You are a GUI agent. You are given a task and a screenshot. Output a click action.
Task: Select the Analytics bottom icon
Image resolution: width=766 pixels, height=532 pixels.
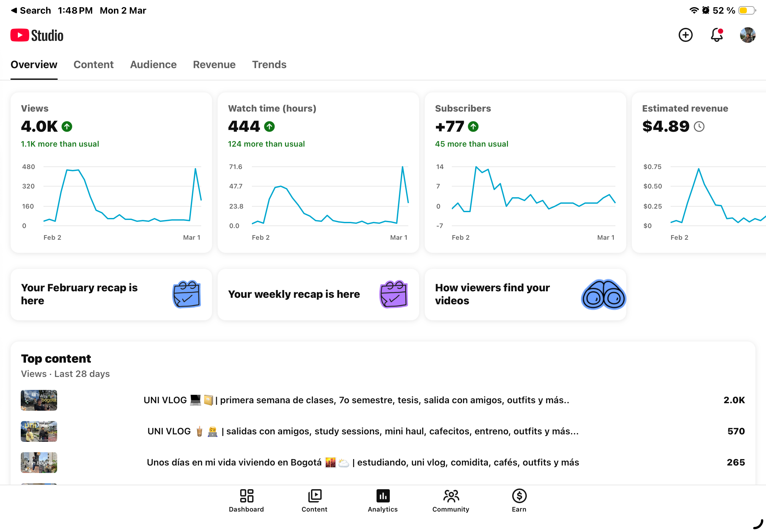[382, 500]
